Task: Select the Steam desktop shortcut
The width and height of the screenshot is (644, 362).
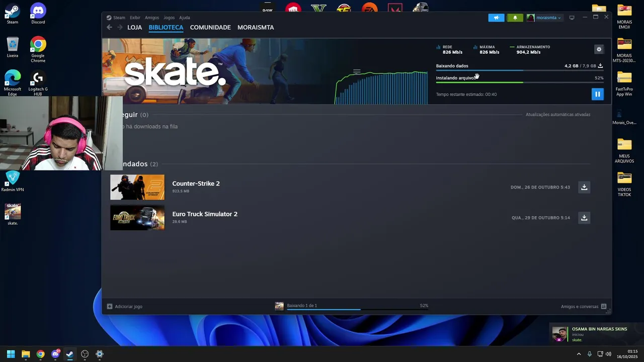Action: (x=12, y=14)
